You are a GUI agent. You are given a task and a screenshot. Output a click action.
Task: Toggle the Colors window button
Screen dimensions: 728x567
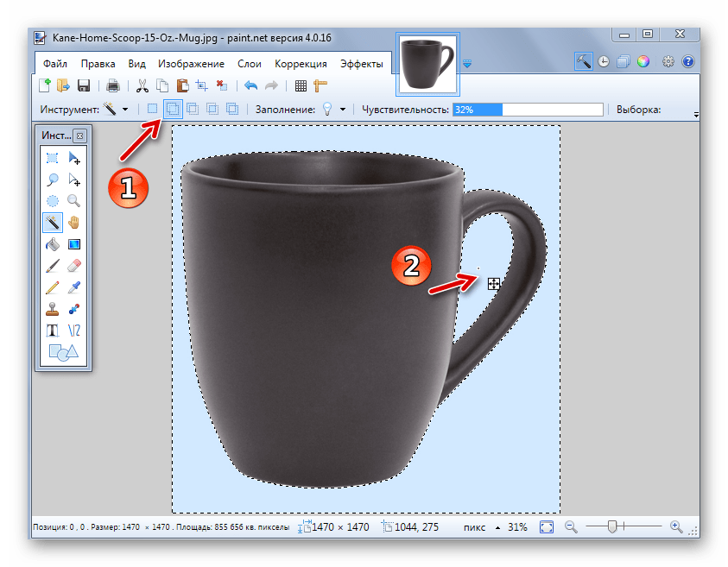click(x=643, y=61)
